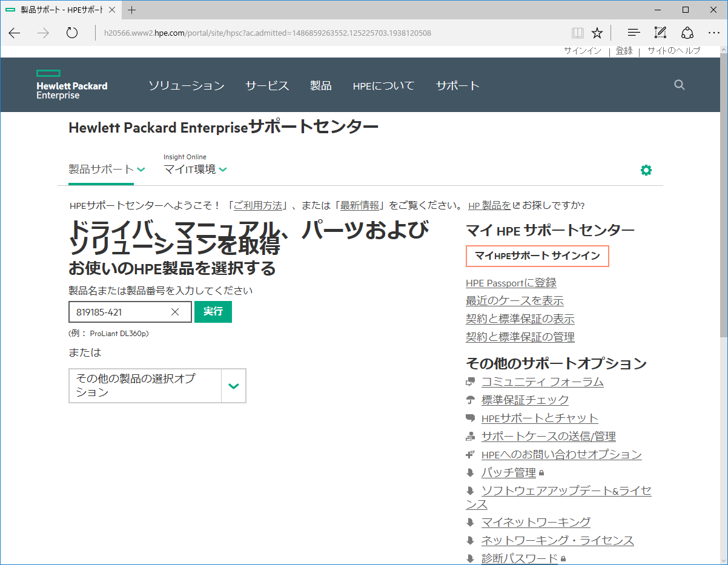The image size is (728, 565).
Task: Click the community forum icon
Action: (x=470, y=382)
